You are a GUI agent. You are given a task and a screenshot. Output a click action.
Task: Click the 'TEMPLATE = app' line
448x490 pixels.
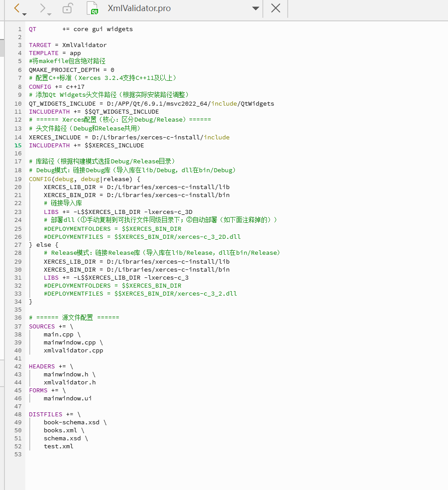pos(55,53)
